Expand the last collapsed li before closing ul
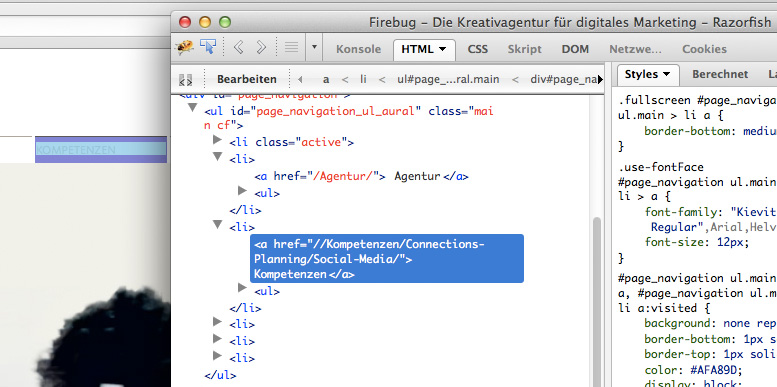 [x=217, y=355]
